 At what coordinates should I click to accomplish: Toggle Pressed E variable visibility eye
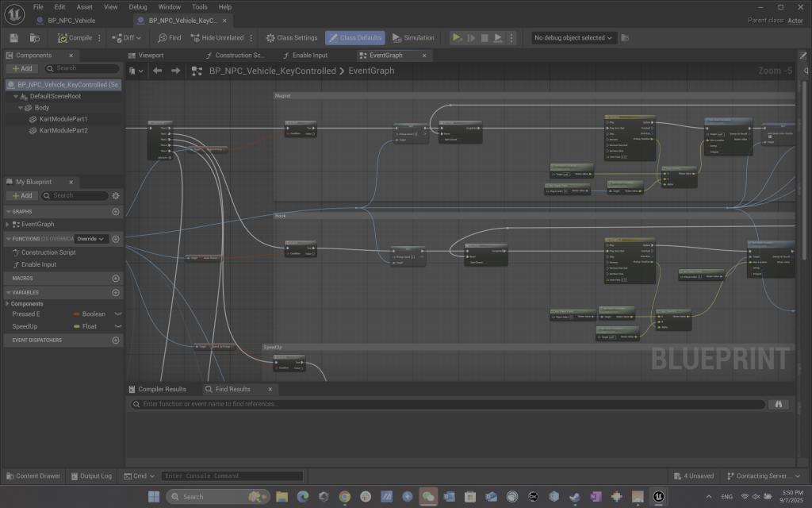point(118,314)
